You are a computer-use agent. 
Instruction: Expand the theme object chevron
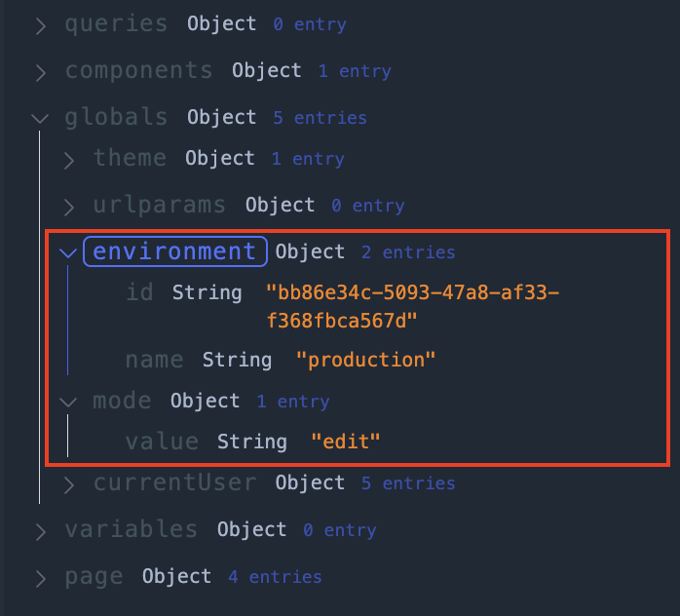(69, 159)
